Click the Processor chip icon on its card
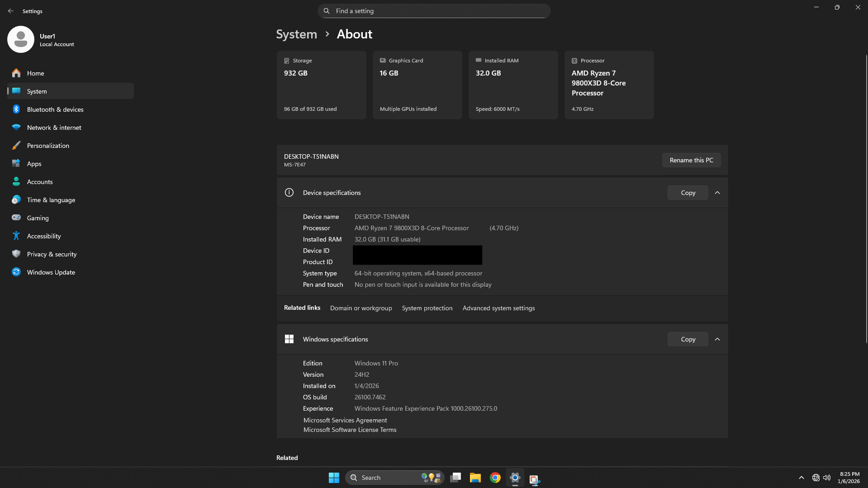 click(x=574, y=61)
